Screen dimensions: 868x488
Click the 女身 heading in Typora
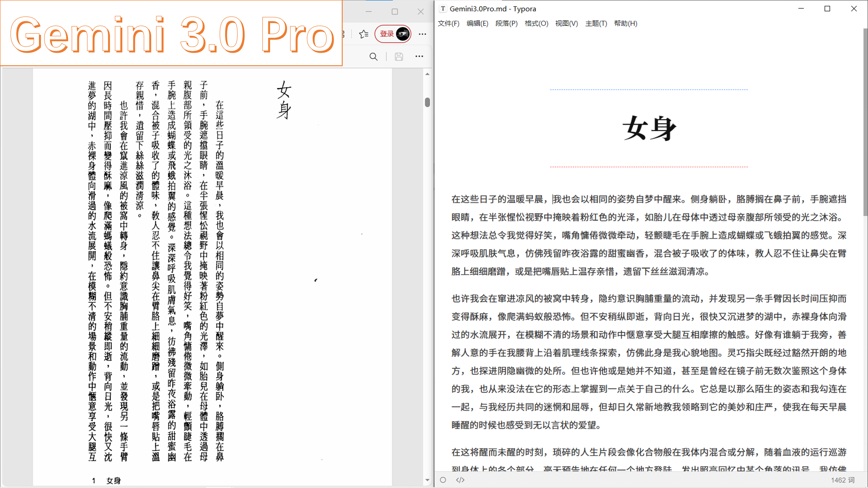click(649, 128)
